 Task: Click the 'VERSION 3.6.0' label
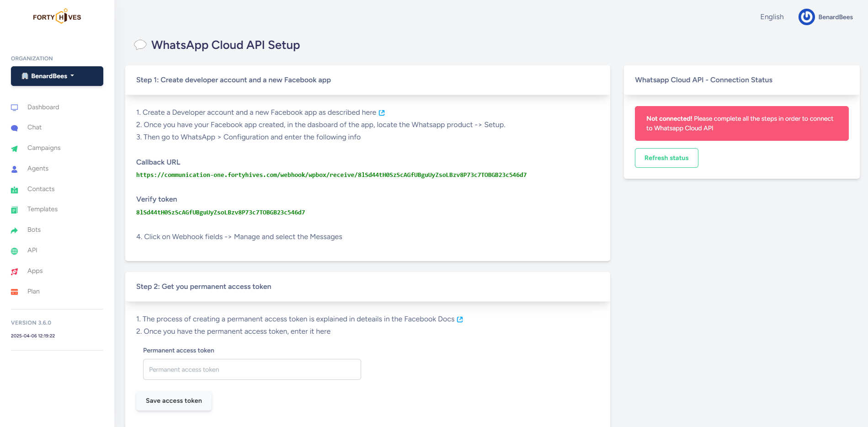click(31, 323)
